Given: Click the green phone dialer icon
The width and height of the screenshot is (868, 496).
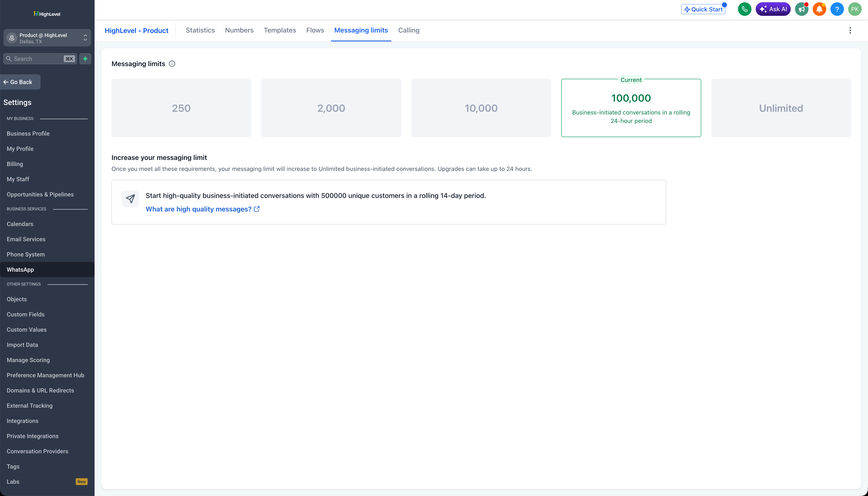Looking at the screenshot, I should [x=745, y=9].
